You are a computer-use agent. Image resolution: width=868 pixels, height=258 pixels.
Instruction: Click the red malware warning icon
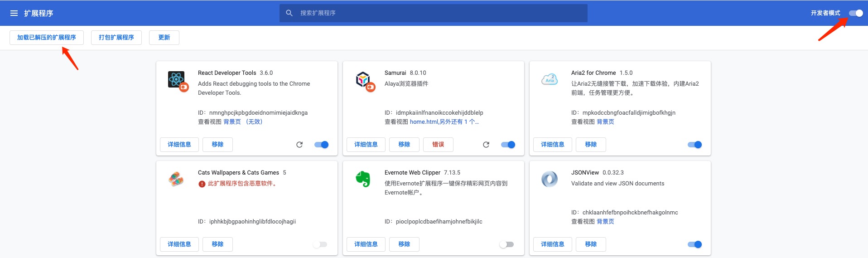(202, 184)
